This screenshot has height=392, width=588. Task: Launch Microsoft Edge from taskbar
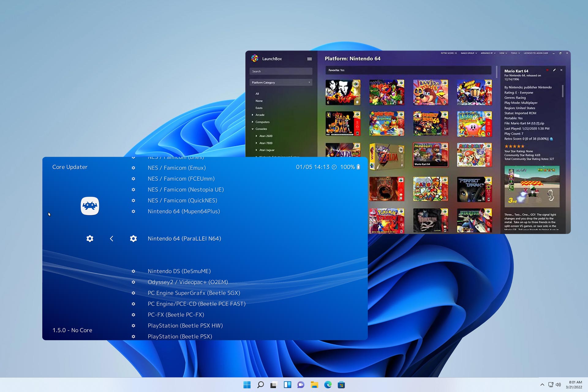coord(328,385)
